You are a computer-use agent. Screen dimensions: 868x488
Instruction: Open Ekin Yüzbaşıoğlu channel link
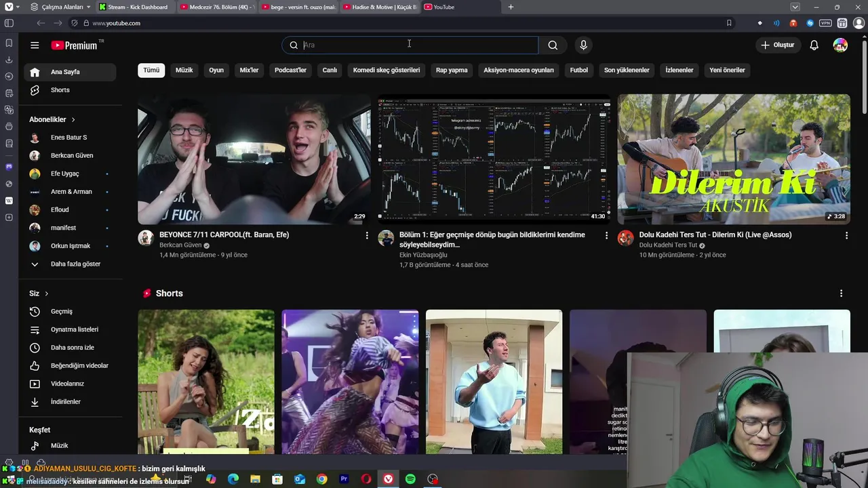[423, 255]
